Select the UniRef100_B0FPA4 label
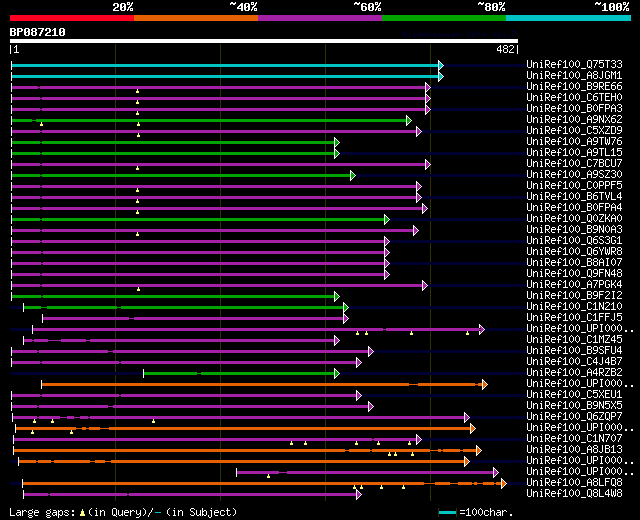 (x=574, y=208)
